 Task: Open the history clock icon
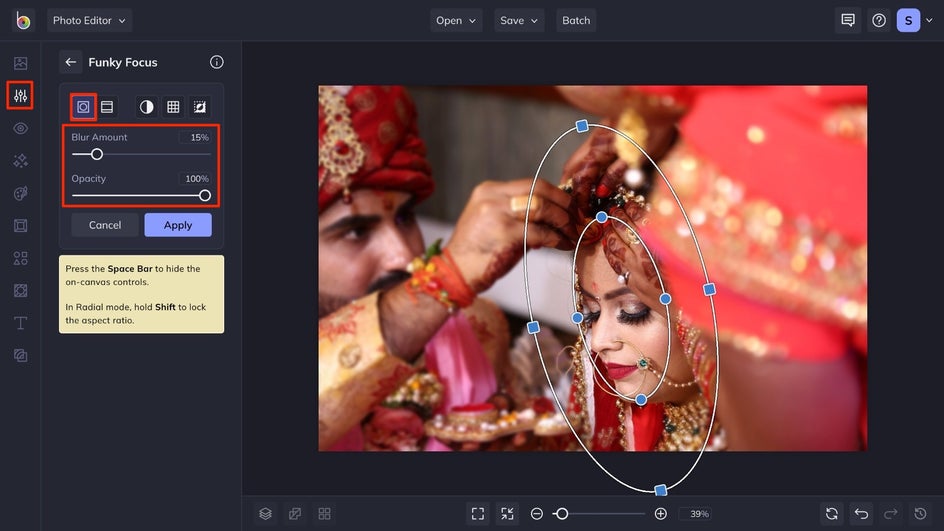[x=921, y=514]
